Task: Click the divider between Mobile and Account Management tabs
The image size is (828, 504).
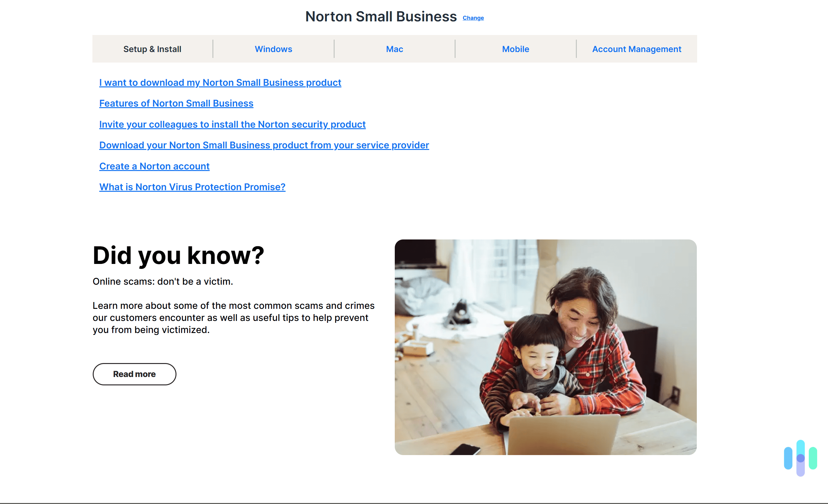Action: click(576, 49)
